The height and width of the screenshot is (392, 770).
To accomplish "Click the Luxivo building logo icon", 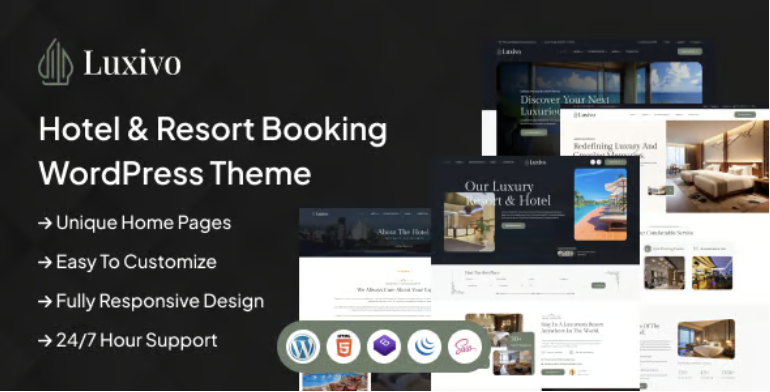I will 56,62.
